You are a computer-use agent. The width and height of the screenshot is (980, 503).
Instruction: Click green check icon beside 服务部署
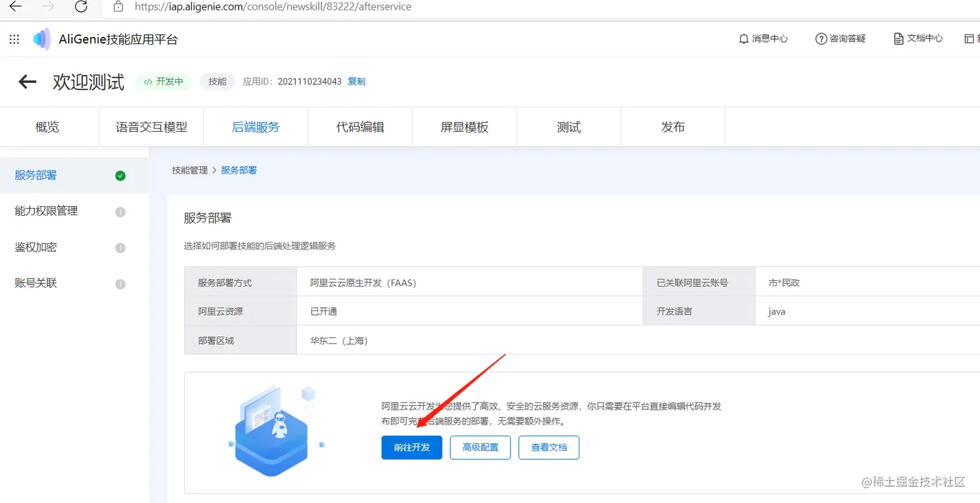[x=120, y=176]
